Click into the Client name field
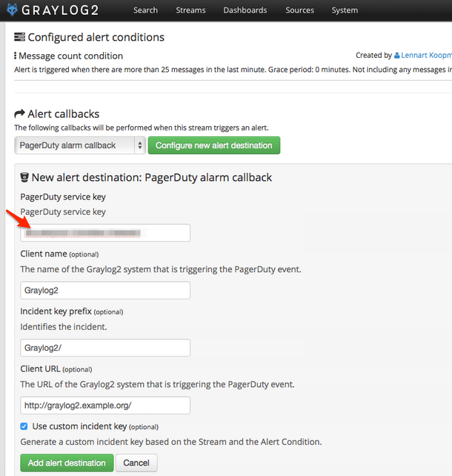 pos(105,291)
